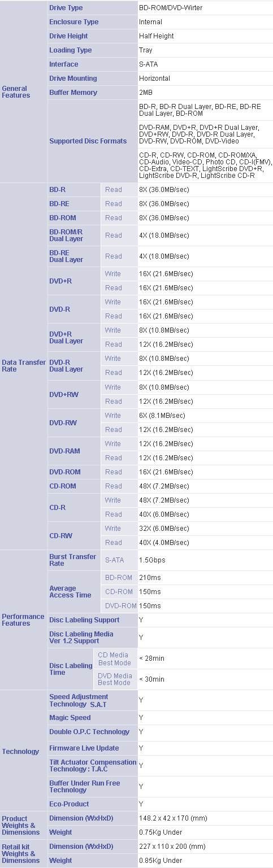Screen dimensions: 273x868
Task: Click the CD Media Best Mode cell
Action: [114, 658]
